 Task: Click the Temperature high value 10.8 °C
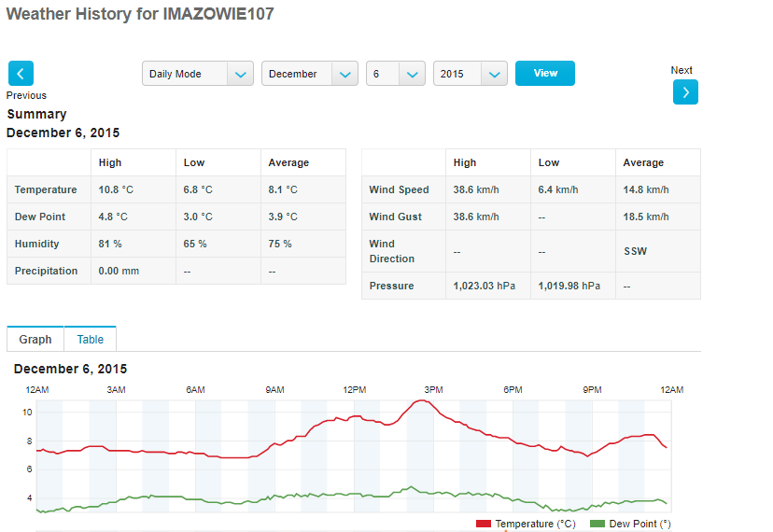pyautogui.click(x=116, y=189)
